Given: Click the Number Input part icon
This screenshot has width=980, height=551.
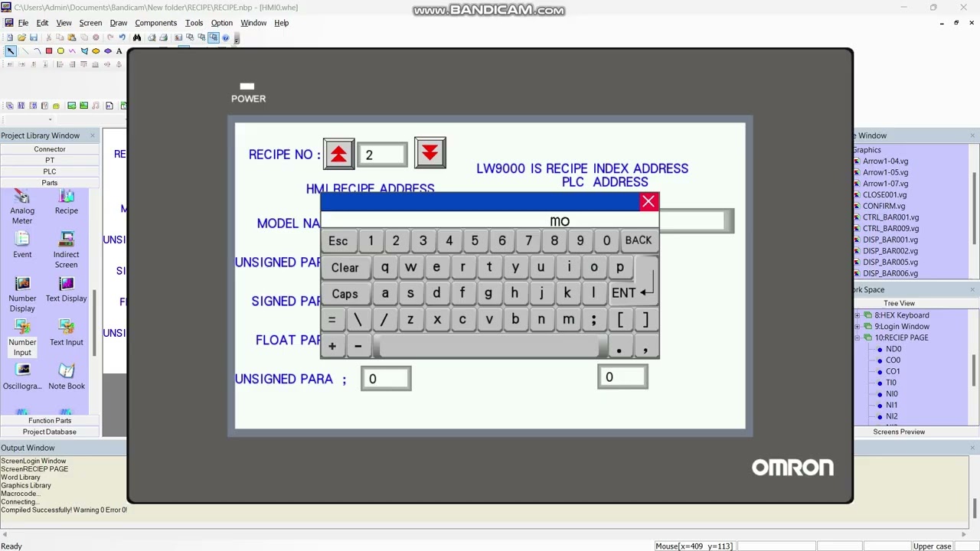Looking at the screenshot, I should point(22,328).
